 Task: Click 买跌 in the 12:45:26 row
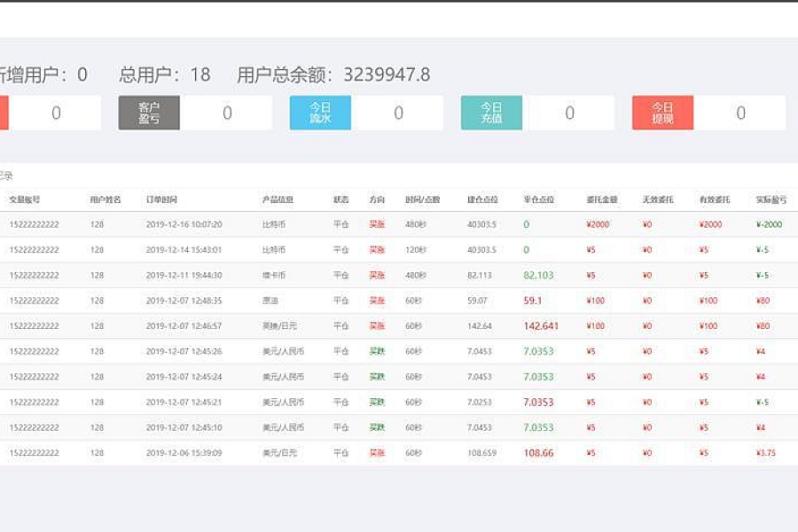click(377, 351)
